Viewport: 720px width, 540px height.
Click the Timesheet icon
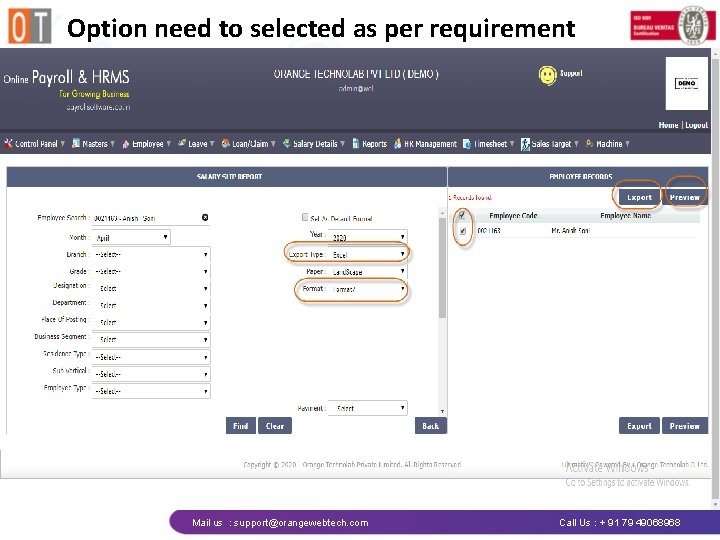[x=467, y=144]
